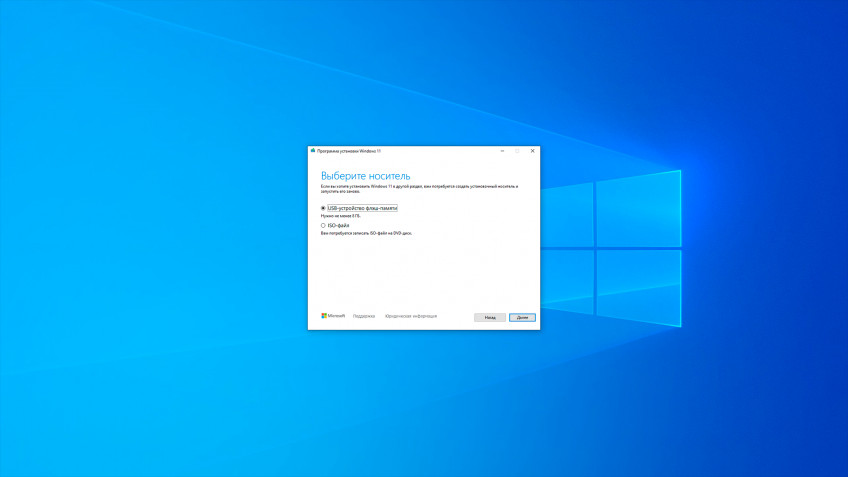Click the setup program icon in title bar
Viewport: 848px width, 477px height.
tap(313, 151)
